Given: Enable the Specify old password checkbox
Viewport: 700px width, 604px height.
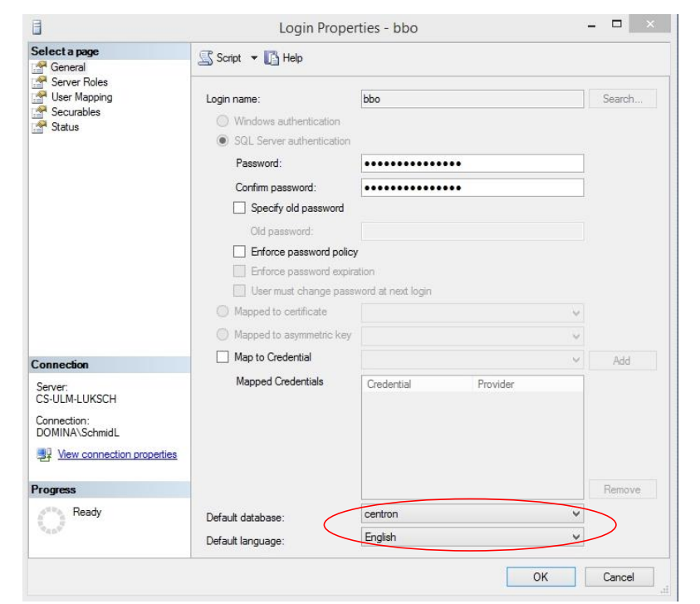Looking at the screenshot, I should [239, 208].
